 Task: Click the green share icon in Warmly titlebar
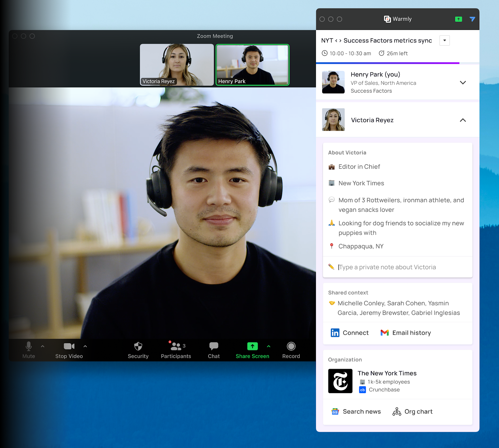point(458,19)
